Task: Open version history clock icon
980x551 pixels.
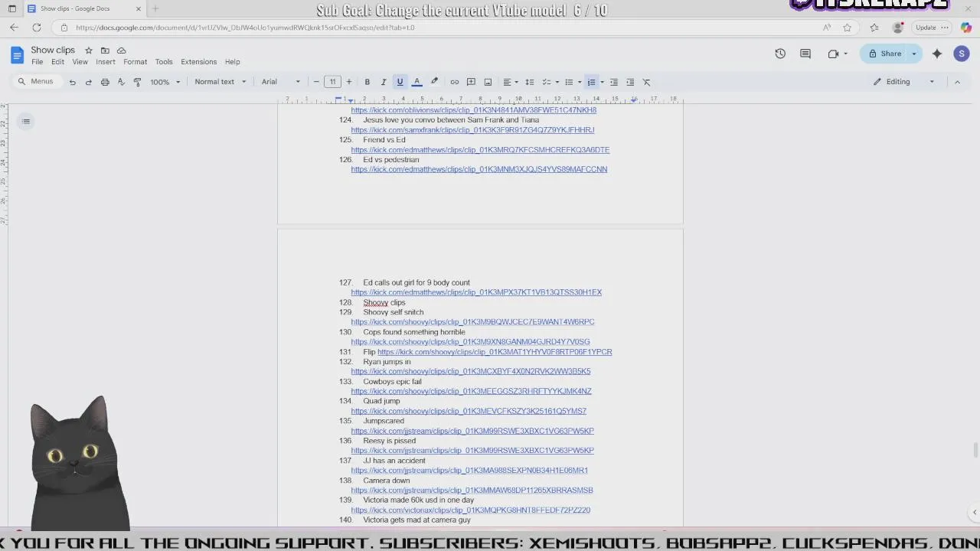Action: point(780,54)
